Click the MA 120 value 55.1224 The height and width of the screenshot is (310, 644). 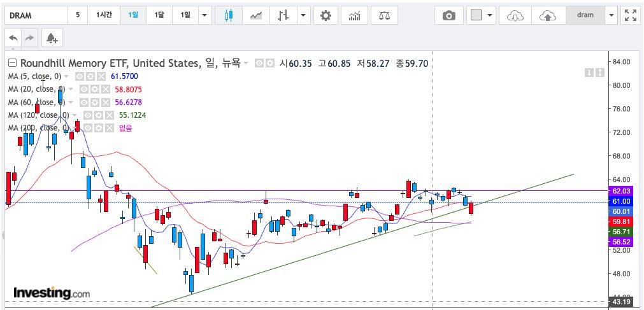pos(132,115)
